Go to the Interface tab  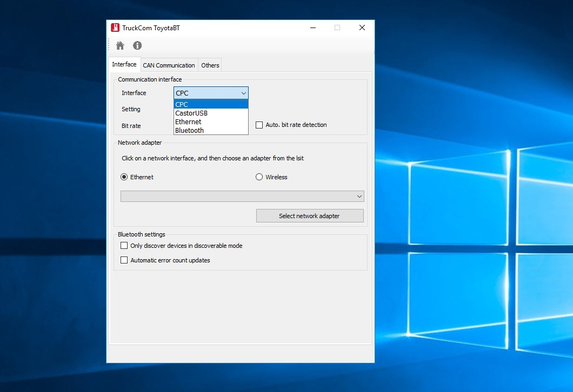(x=124, y=64)
